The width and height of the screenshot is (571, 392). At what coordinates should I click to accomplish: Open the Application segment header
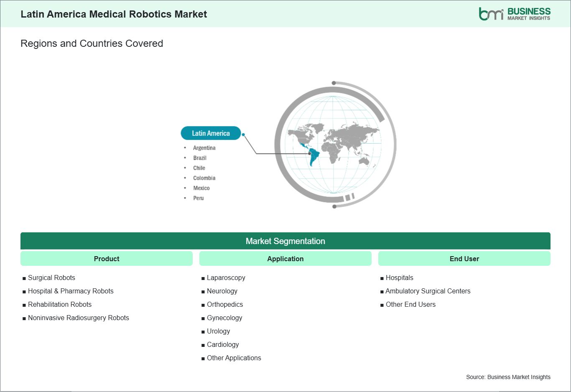coord(285,259)
